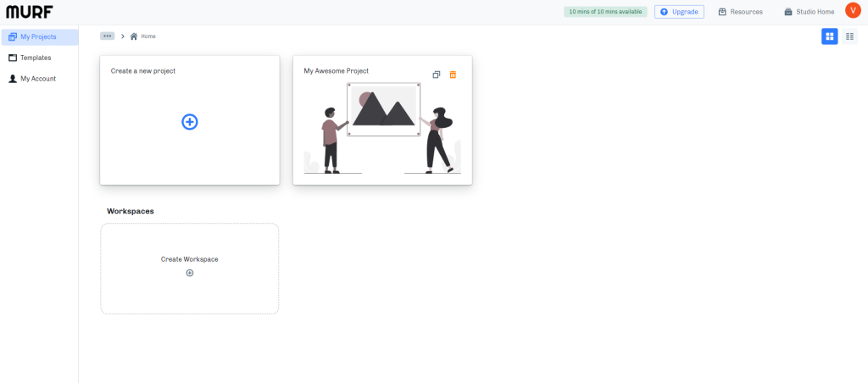The height and width of the screenshot is (383, 868).
Task: Click the Workspaces heading
Action: pyautogui.click(x=130, y=211)
